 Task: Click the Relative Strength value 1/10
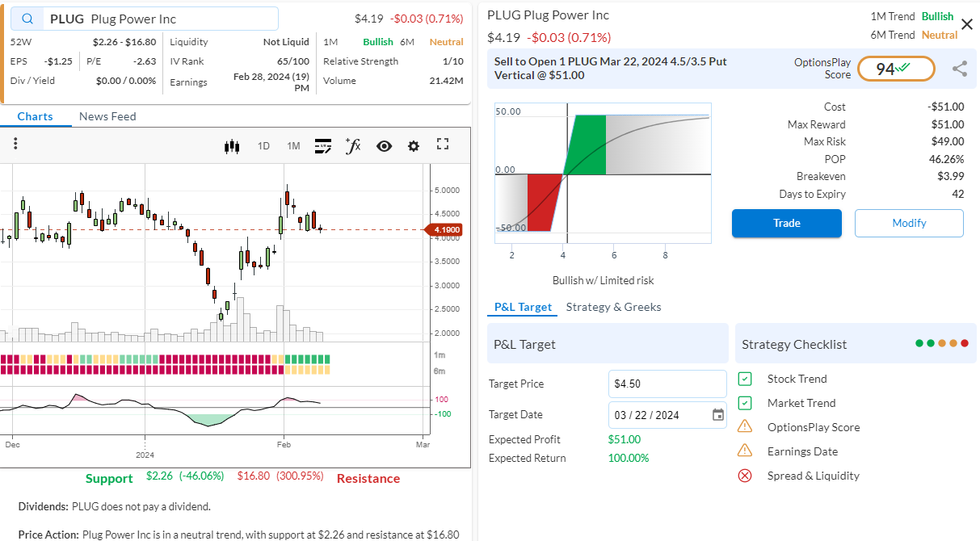453,61
